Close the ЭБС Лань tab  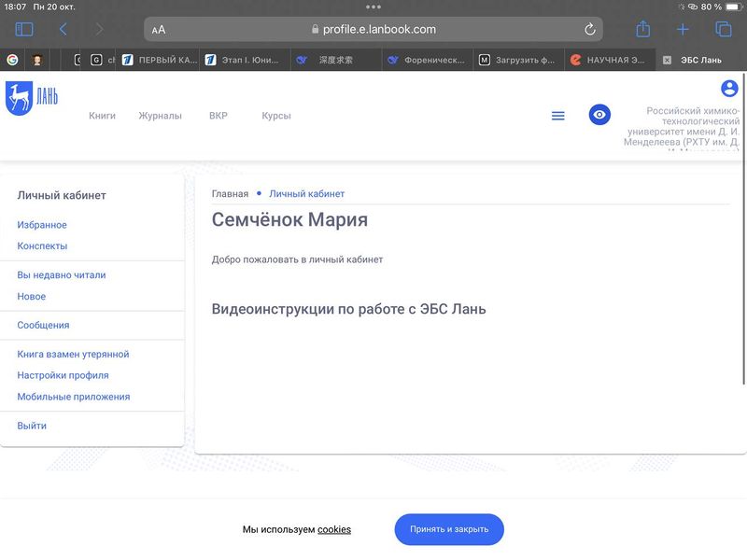click(x=667, y=60)
